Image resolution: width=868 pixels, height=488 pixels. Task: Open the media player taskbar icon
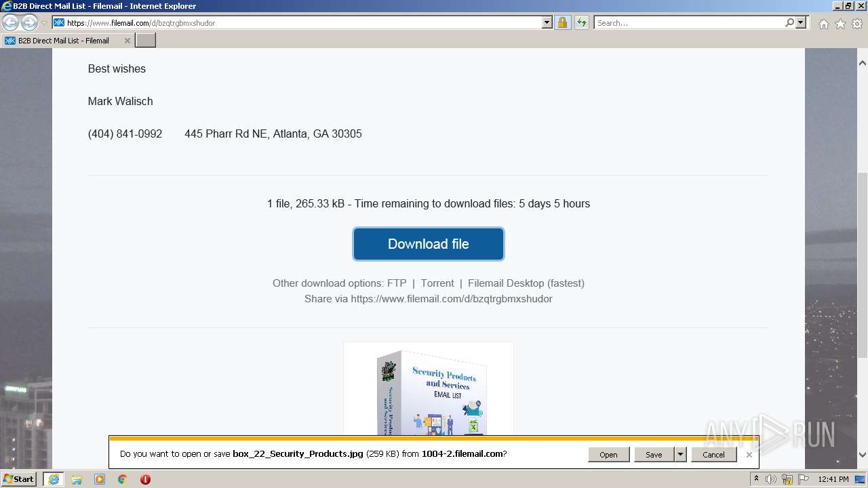[100, 479]
